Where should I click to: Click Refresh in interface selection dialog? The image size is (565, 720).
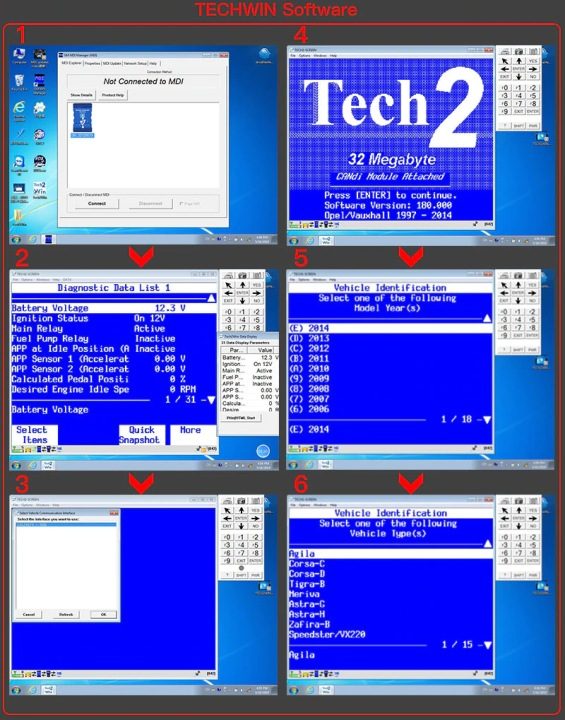pyautogui.click(x=66, y=614)
